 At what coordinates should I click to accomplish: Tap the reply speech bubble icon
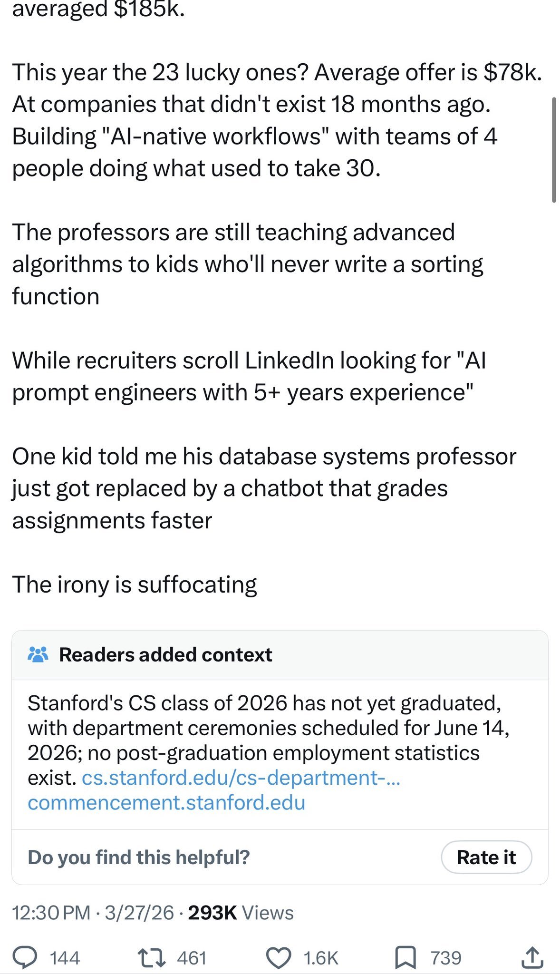(25, 957)
